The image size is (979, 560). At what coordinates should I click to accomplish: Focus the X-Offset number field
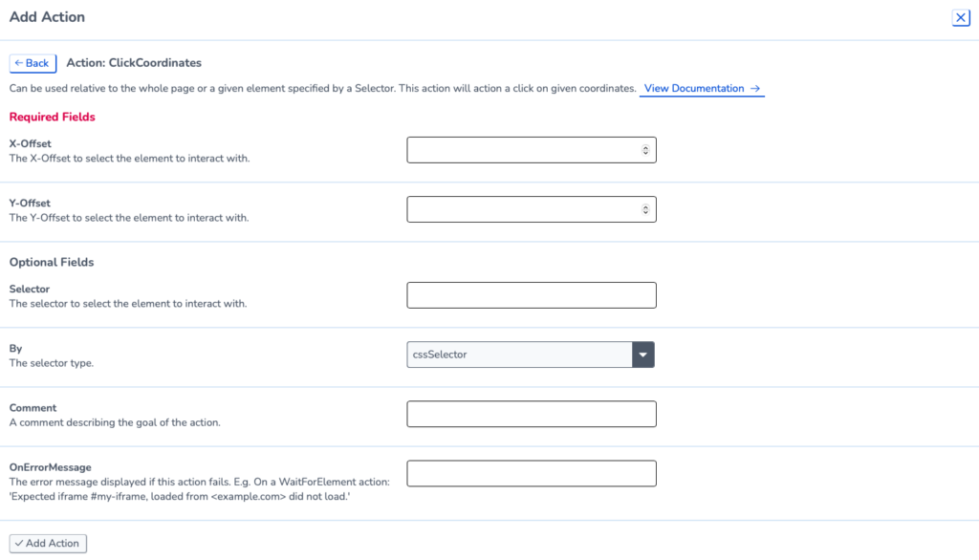click(x=532, y=150)
